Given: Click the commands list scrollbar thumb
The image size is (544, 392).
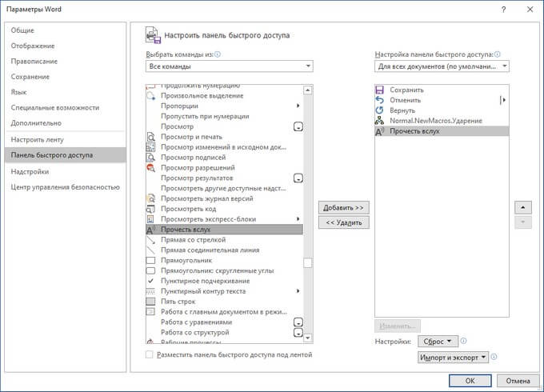Looking at the screenshot, I should pos(308,263).
